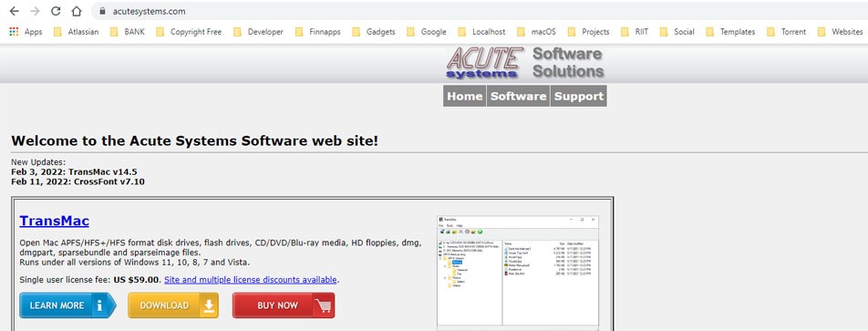Screen dimensions: 868x331
Task: Open the Websites bookmarks folder
Action: pos(840,32)
